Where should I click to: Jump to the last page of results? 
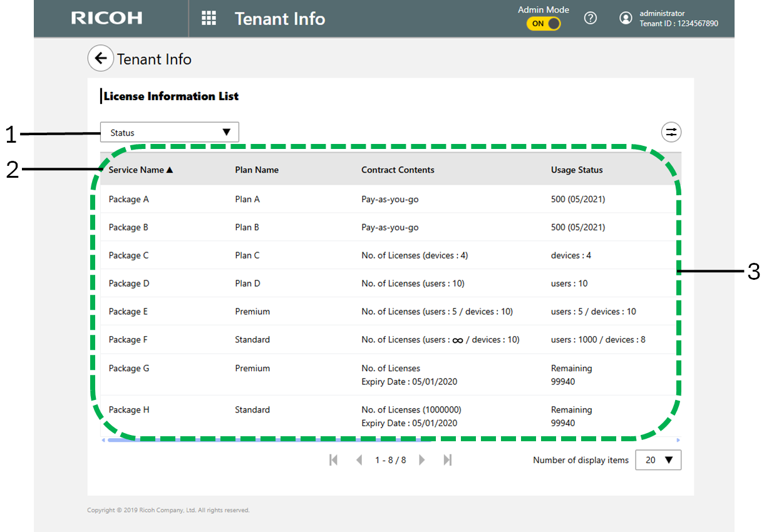(x=447, y=460)
